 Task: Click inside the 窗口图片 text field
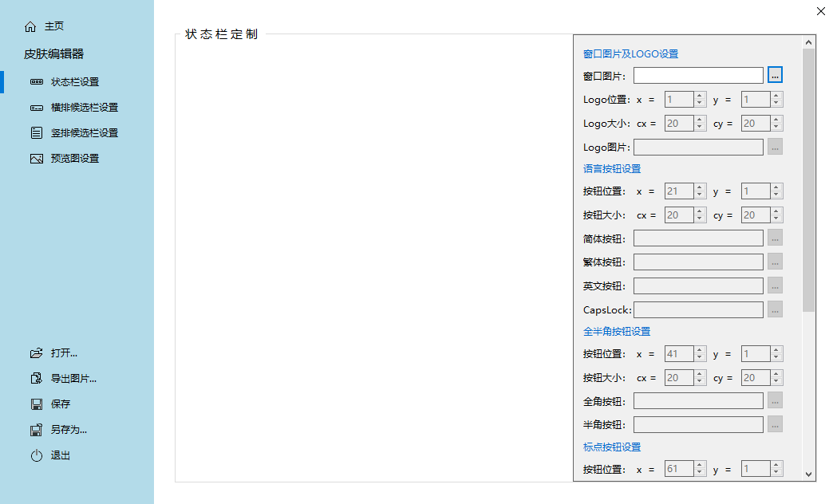click(x=698, y=74)
